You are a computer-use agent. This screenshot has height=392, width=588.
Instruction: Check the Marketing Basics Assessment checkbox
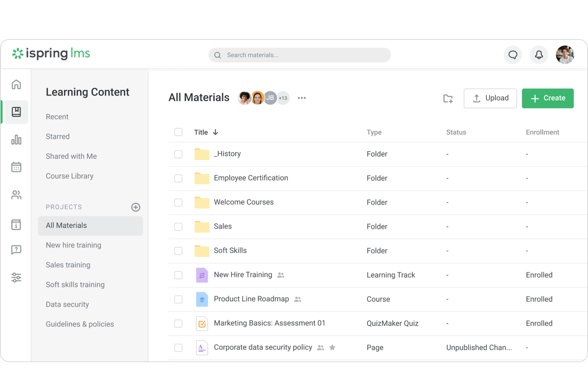click(178, 323)
